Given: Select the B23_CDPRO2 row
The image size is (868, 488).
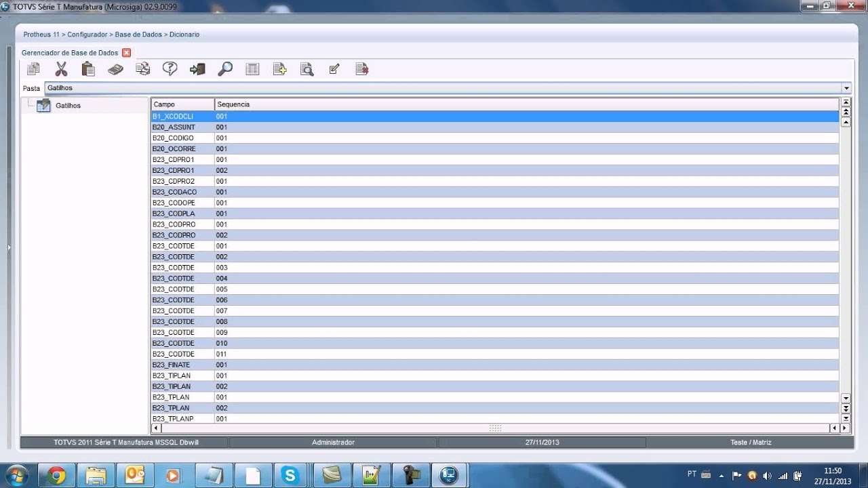Looking at the screenshot, I should click(495, 182).
